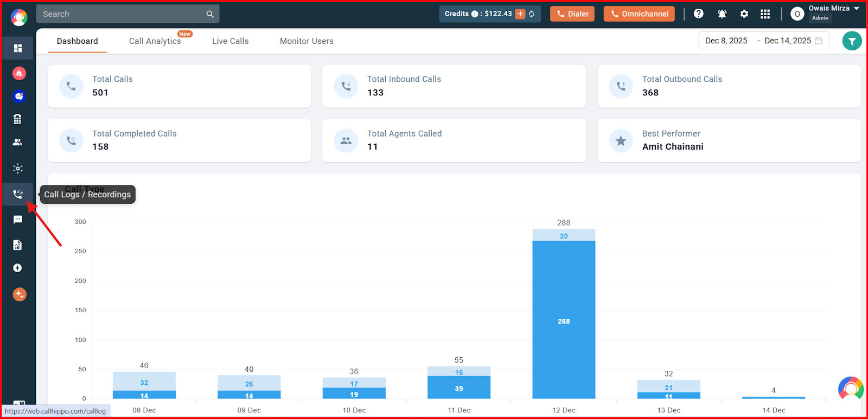Open the Dashboard grid icon in the sidebar
The width and height of the screenshot is (868, 419).
(18, 48)
